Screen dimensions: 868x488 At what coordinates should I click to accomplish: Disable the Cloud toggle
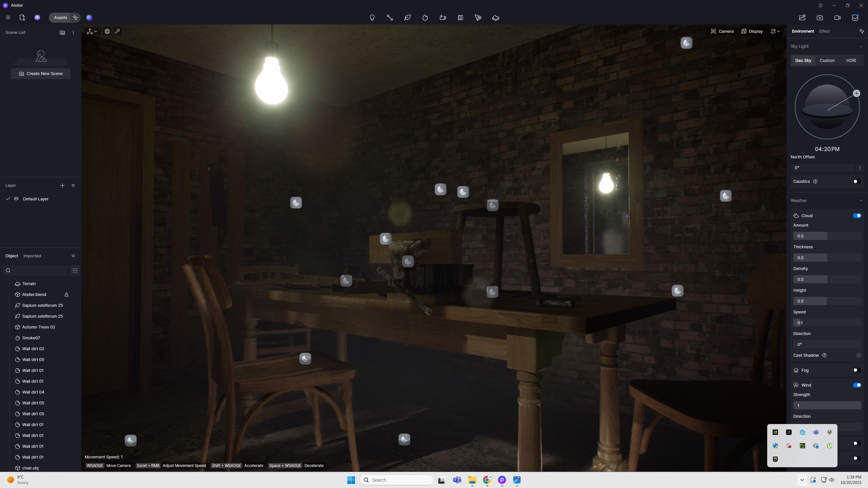(857, 216)
